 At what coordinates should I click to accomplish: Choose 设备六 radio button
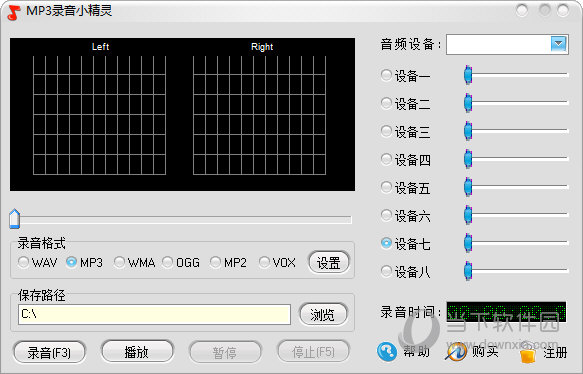386,215
